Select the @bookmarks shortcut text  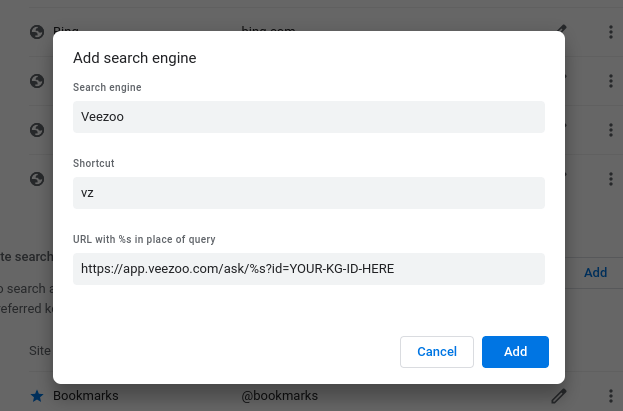[x=280, y=396]
